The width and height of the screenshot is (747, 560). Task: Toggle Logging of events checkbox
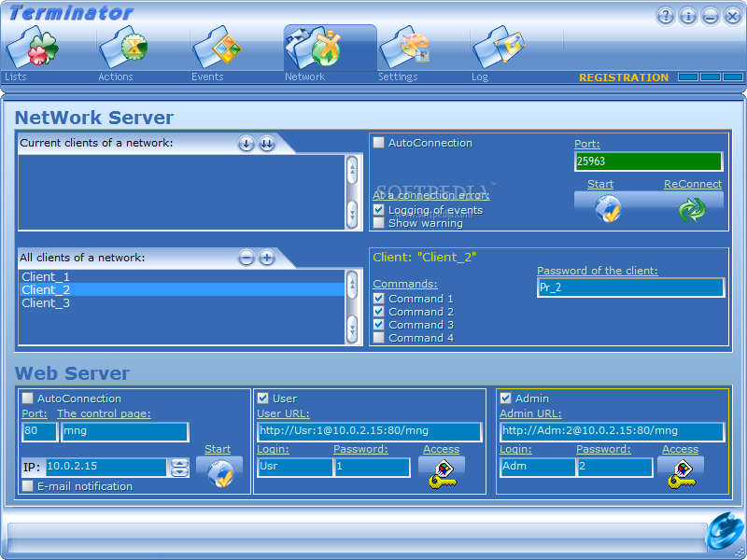379,209
